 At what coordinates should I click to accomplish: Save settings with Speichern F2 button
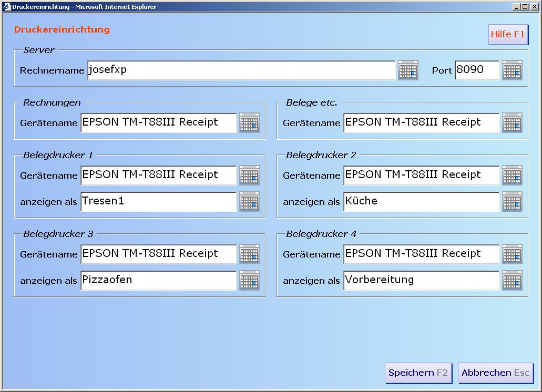pos(418,373)
